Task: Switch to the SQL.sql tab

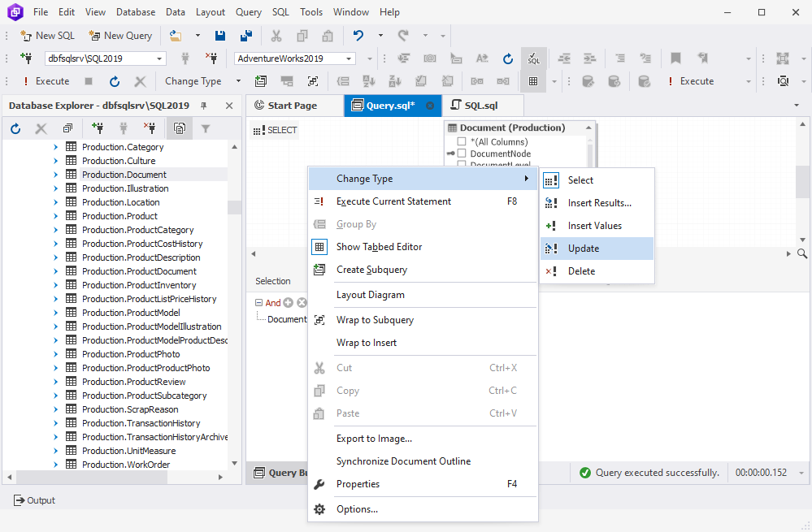Action: click(x=480, y=105)
